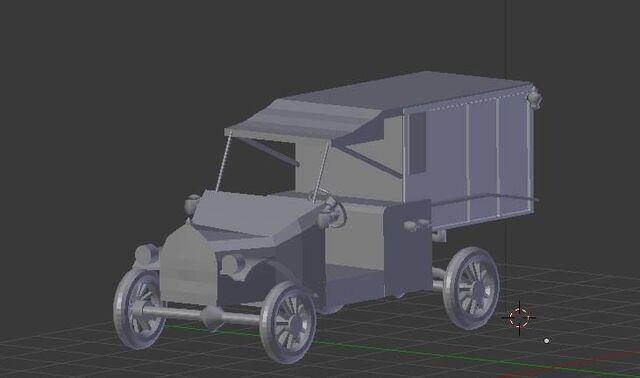The height and width of the screenshot is (378, 640).
Task: Click the red-white 3D cursor crosshair
Action: pos(519,318)
